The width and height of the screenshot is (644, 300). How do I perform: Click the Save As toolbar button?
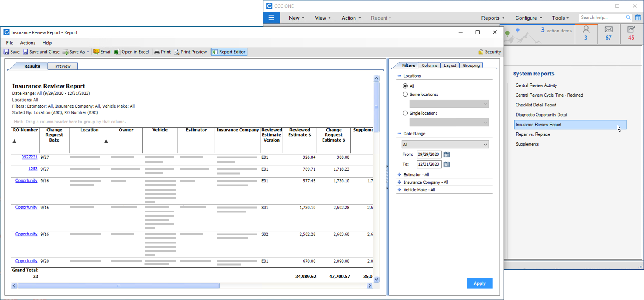coord(74,52)
